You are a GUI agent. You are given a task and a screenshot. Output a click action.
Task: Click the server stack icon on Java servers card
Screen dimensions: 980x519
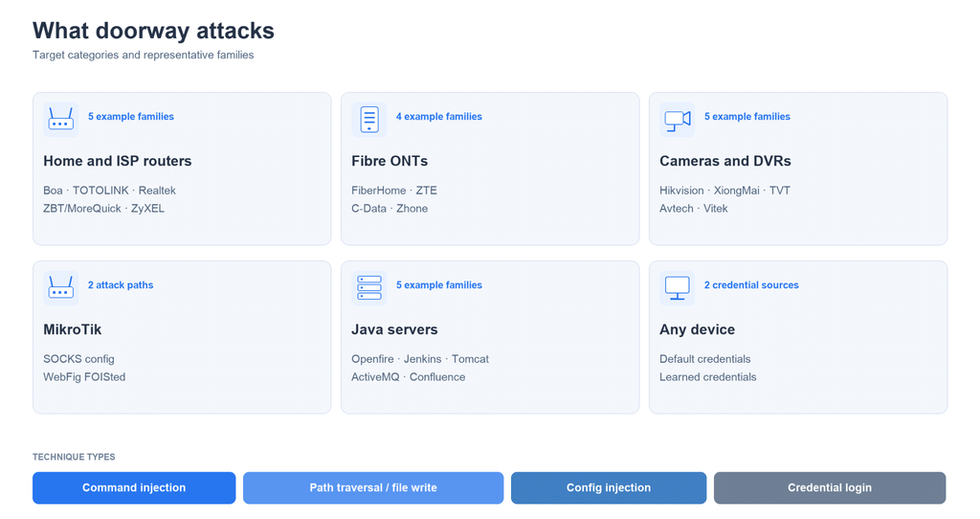point(369,287)
